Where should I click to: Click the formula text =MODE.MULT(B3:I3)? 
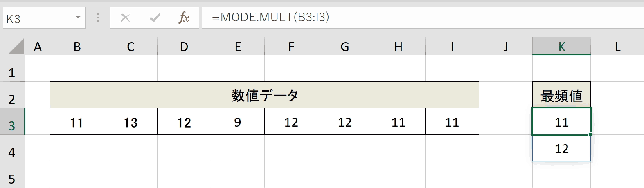pyautogui.click(x=270, y=17)
